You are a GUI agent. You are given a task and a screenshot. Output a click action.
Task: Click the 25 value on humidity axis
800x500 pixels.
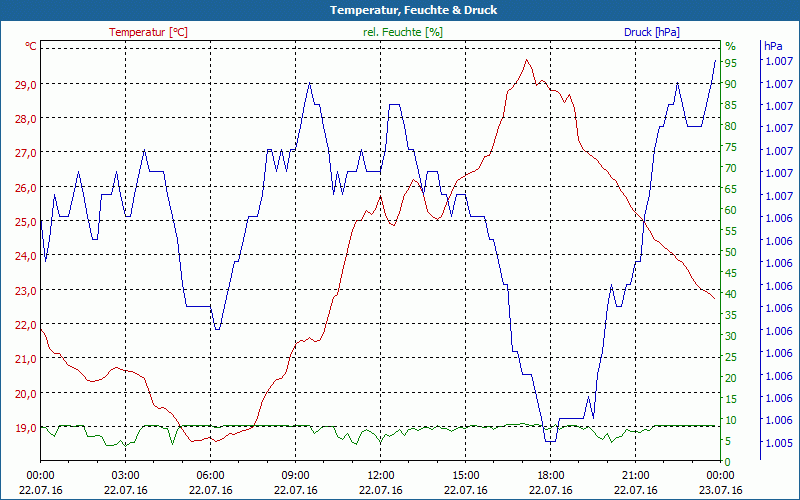click(x=731, y=357)
